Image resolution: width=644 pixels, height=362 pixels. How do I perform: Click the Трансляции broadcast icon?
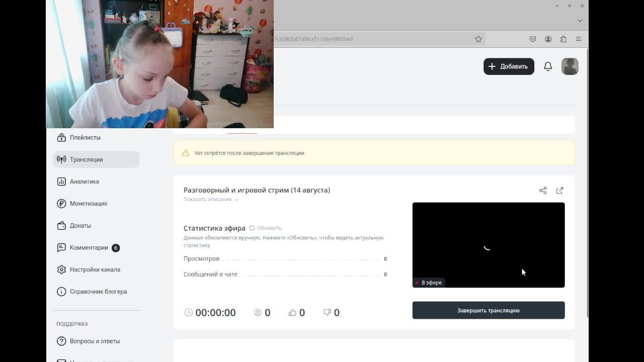(x=61, y=159)
